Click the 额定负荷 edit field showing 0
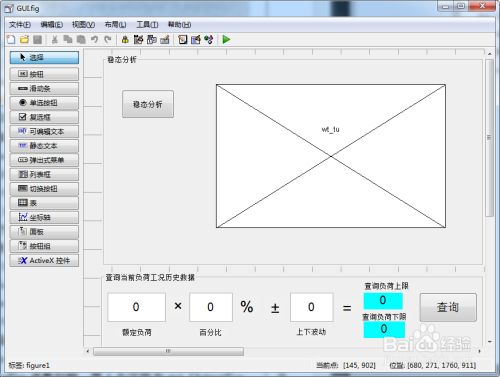The height and width of the screenshot is (377, 500). pos(136,307)
